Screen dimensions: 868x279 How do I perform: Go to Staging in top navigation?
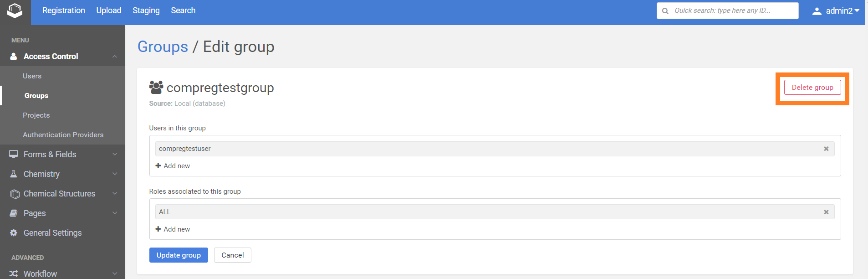[x=146, y=10]
